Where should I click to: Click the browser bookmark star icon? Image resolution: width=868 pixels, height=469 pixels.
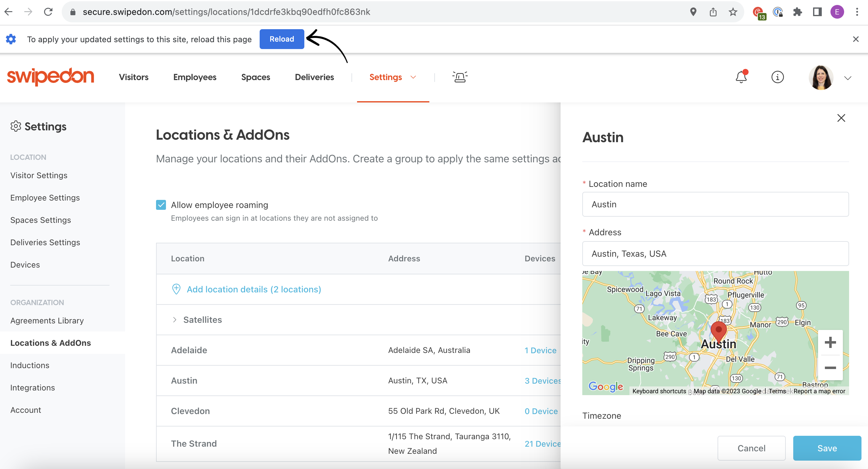pos(732,12)
